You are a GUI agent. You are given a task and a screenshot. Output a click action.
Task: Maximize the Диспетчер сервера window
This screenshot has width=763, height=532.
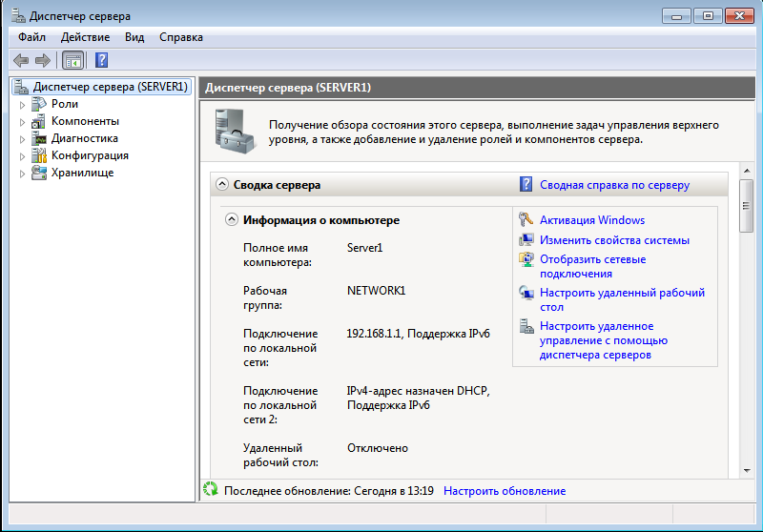pyautogui.click(x=708, y=16)
